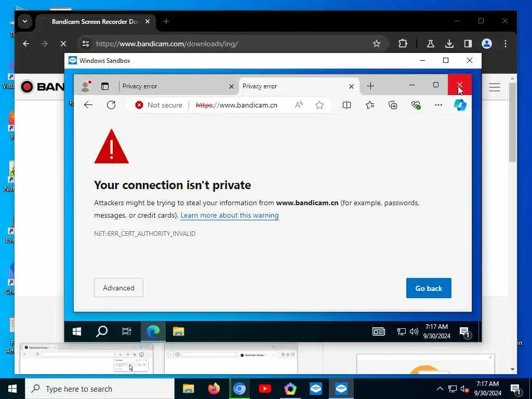Open Edge Settings and more ellipsis

pos(438,105)
